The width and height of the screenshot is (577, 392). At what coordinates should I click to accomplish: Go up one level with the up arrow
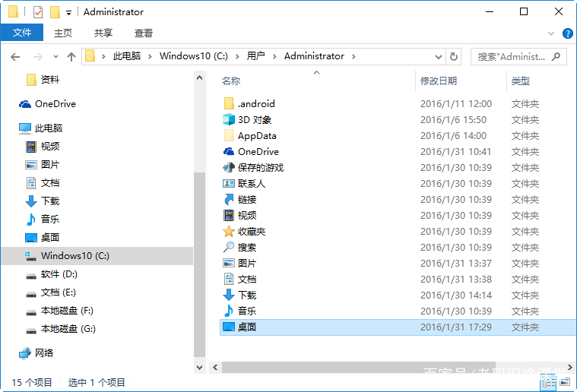[71, 57]
